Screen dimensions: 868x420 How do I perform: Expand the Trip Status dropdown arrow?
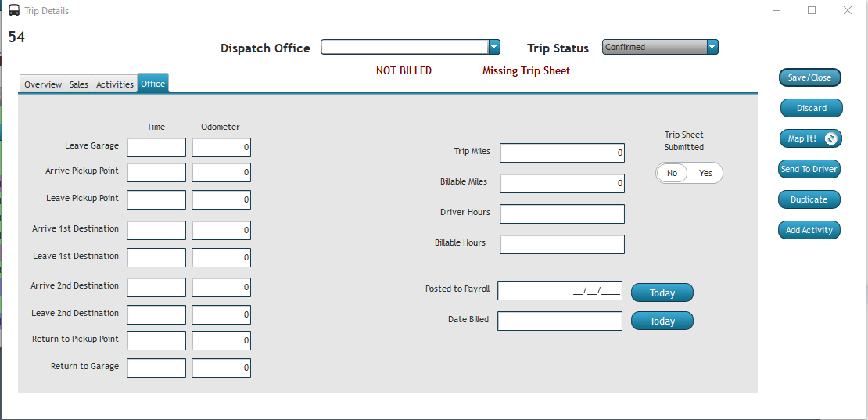(712, 48)
